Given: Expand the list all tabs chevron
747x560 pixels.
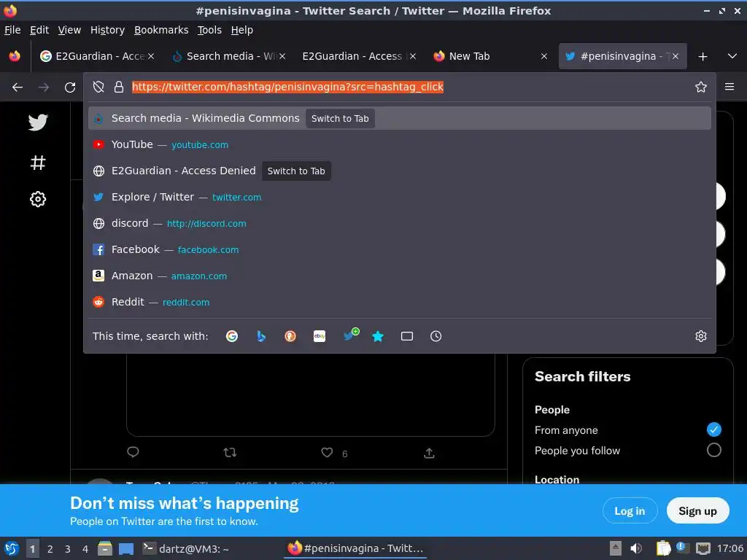Looking at the screenshot, I should [x=732, y=56].
